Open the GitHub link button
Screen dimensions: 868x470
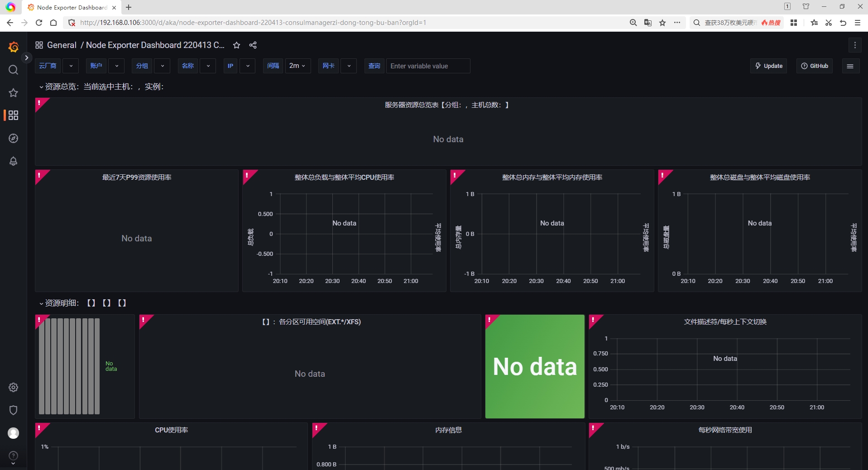click(x=815, y=66)
